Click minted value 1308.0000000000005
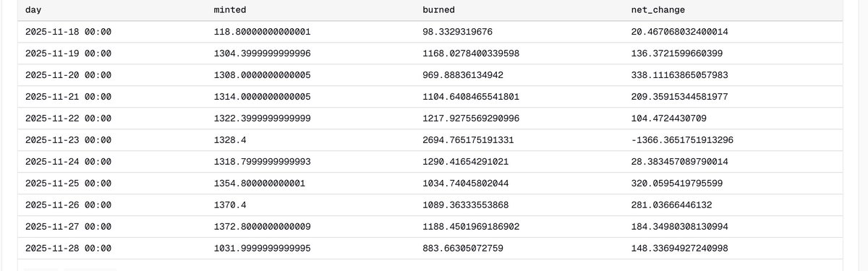 tap(263, 75)
